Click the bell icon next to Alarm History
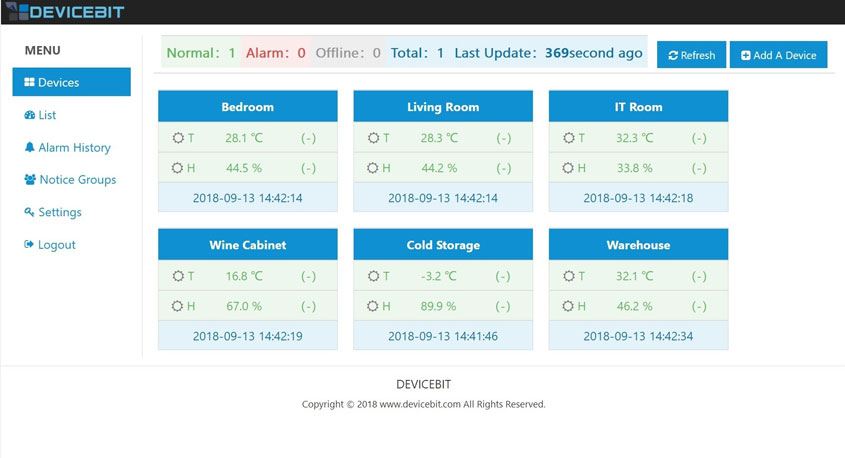 (30, 148)
